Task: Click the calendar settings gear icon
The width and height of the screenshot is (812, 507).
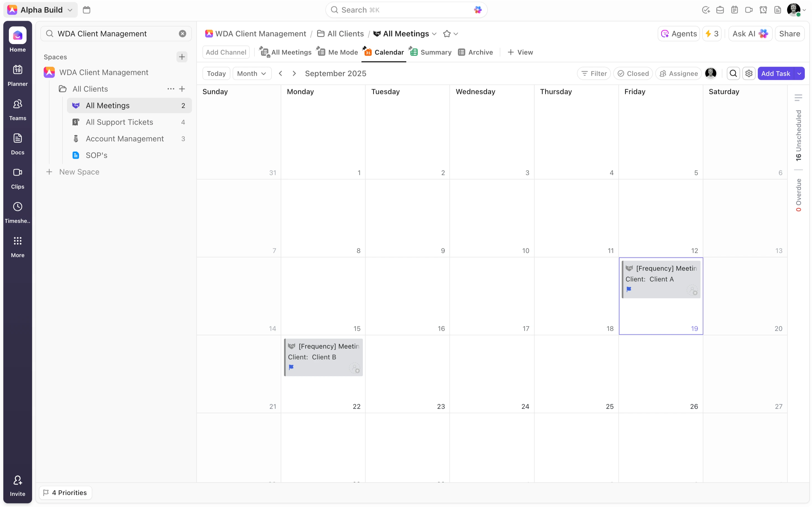Action: (749, 73)
